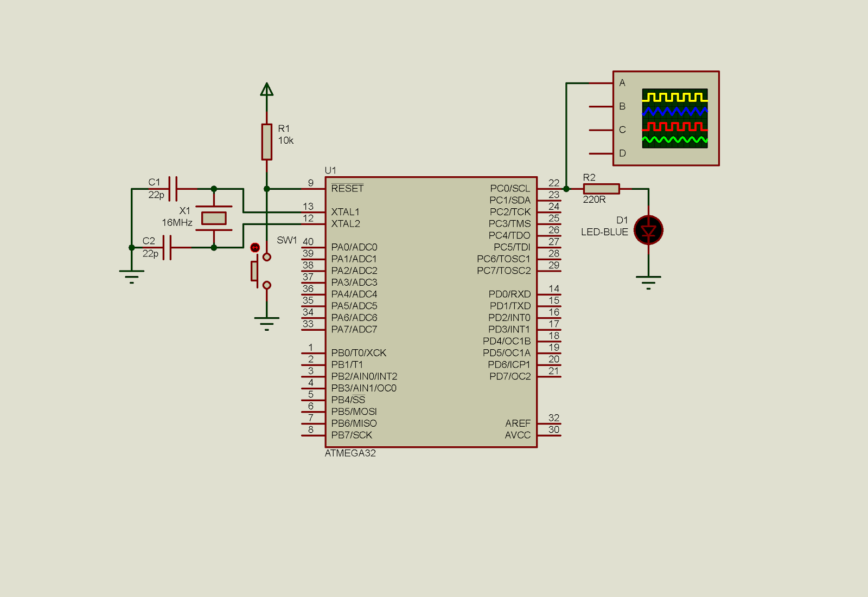Select the ATMEGA32 part name label
This screenshot has height=597, width=868.
pos(350,453)
